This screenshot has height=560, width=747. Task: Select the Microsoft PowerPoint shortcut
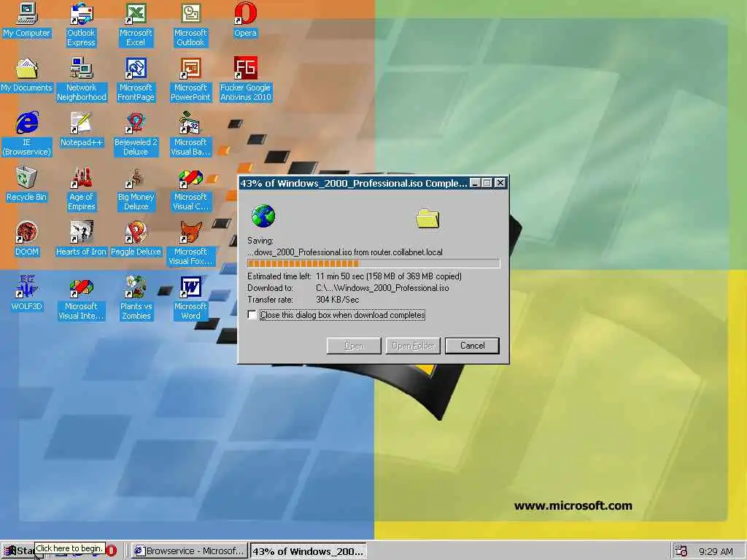[x=190, y=79]
